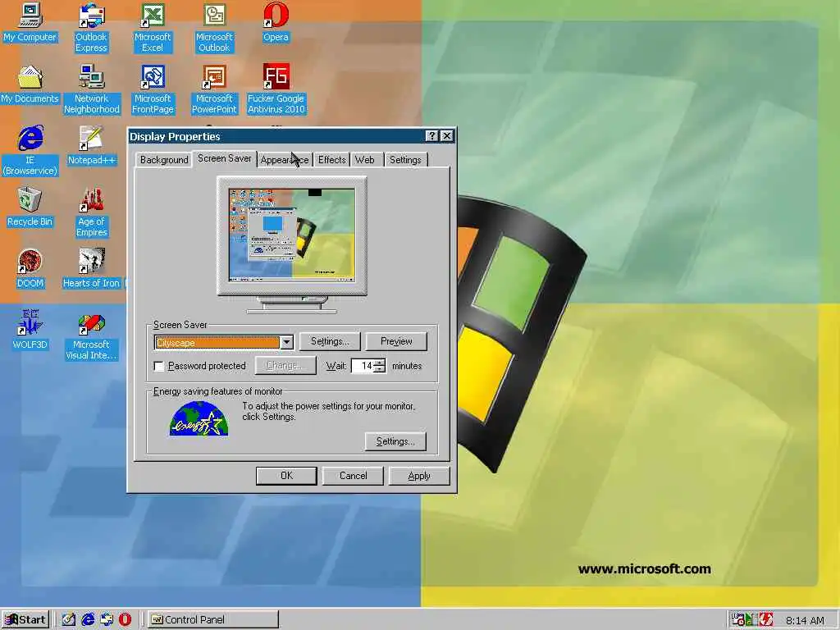Viewport: 840px width, 630px height.
Task: Click the Preview button
Action: 396,341
